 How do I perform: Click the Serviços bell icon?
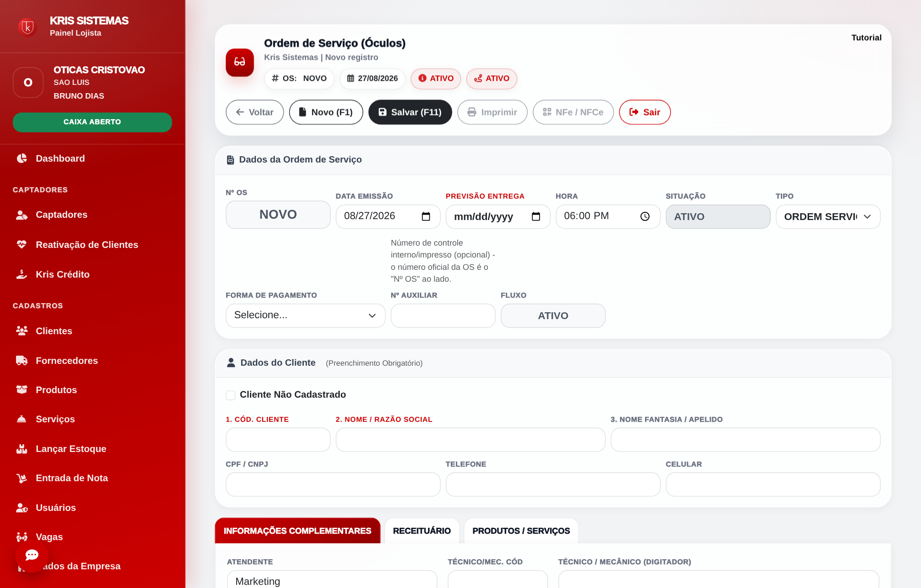coord(22,419)
